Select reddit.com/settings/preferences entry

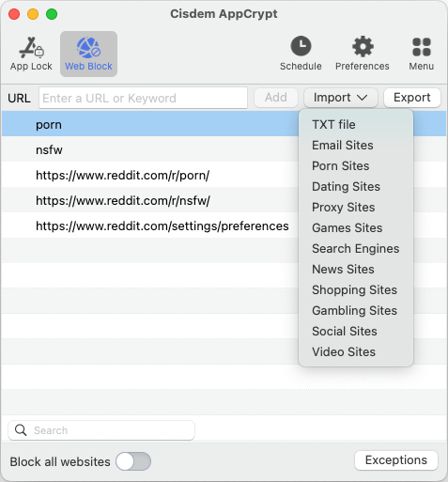point(162,225)
